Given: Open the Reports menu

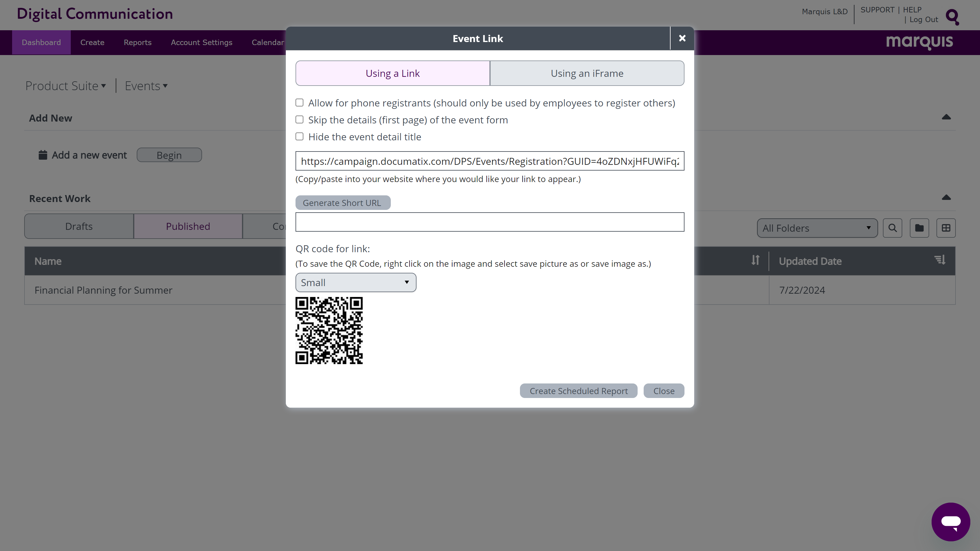Looking at the screenshot, I should [137, 43].
